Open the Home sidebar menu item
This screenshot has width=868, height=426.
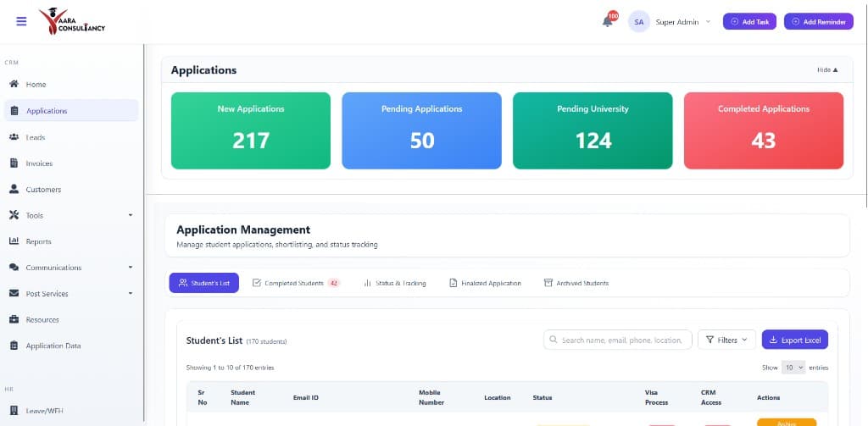tap(71, 84)
